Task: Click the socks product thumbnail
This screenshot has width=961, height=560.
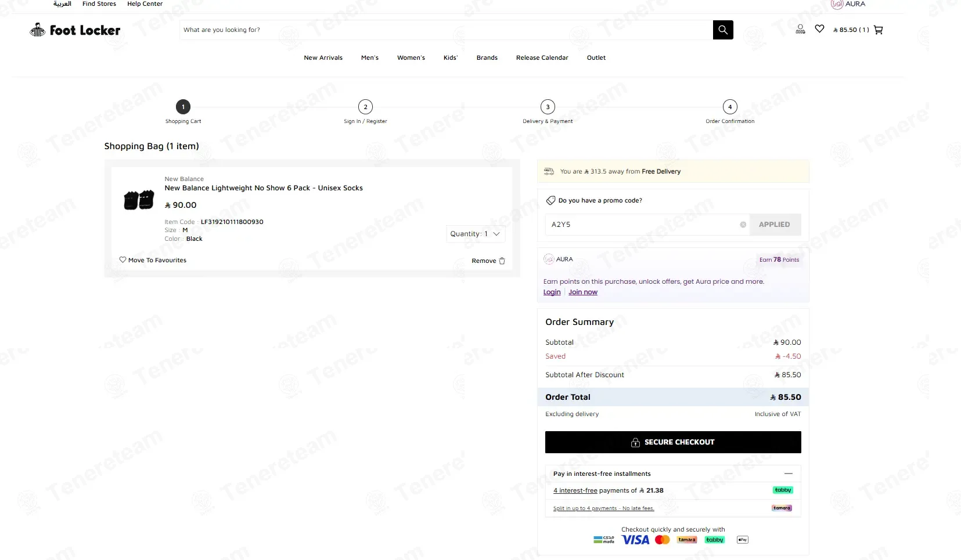Action: click(139, 200)
